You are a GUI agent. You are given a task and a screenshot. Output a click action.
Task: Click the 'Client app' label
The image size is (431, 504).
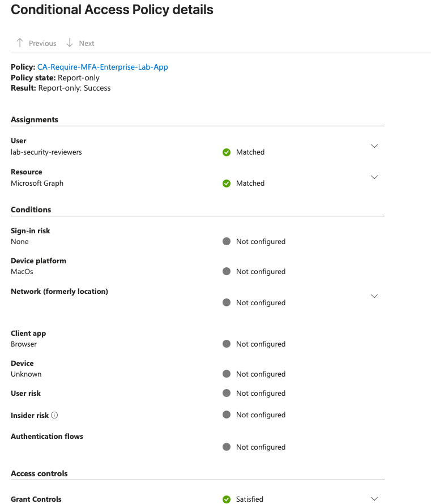click(28, 334)
